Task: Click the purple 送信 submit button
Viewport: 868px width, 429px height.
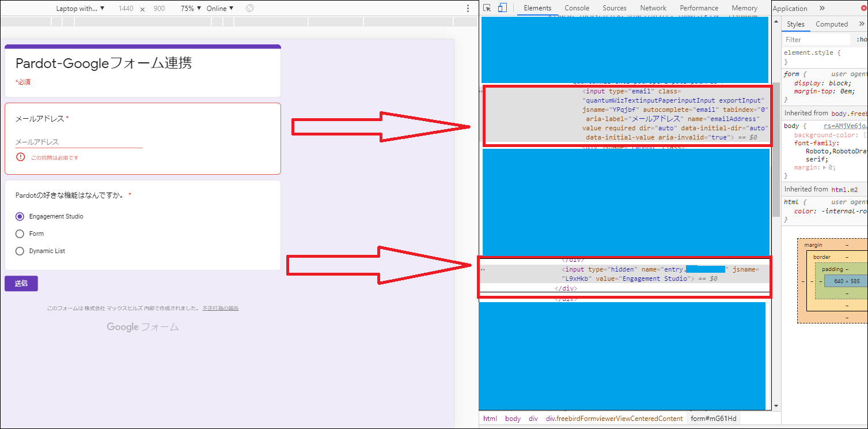Action: (x=21, y=284)
